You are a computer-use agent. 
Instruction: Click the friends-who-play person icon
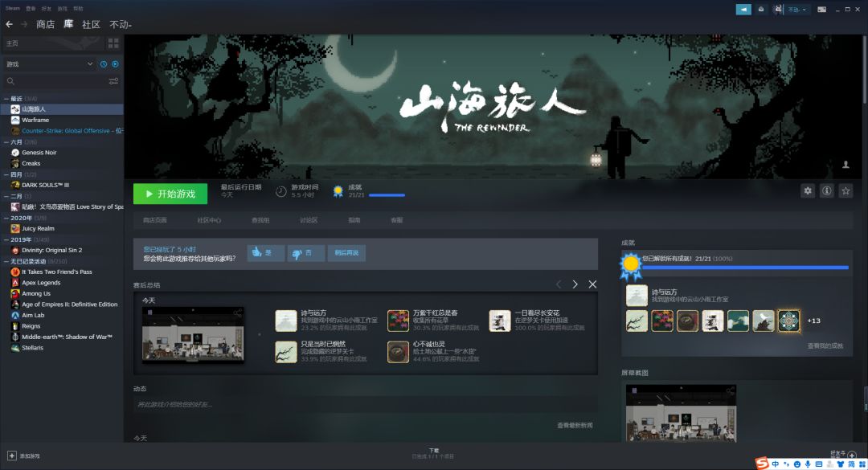click(x=845, y=165)
